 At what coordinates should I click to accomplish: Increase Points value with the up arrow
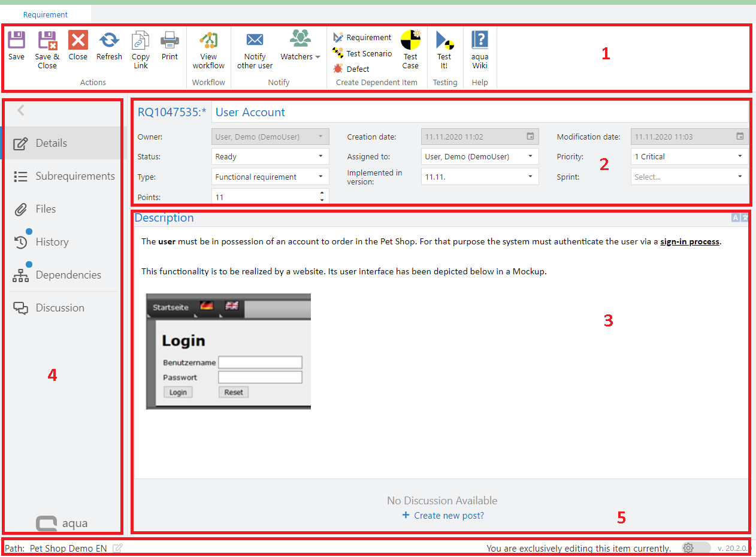pyautogui.click(x=322, y=193)
